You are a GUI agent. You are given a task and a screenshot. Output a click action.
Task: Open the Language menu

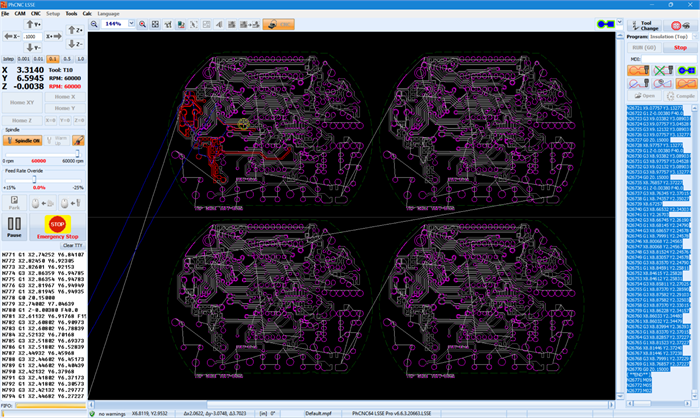click(108, 14)
